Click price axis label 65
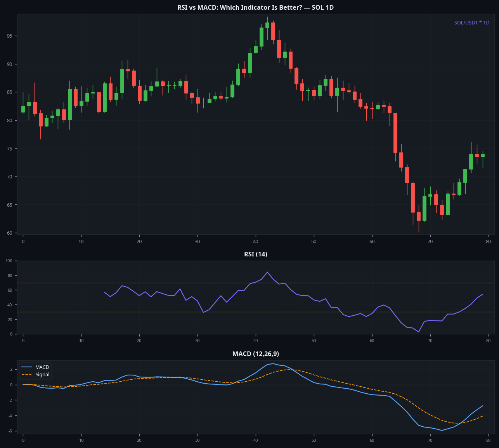 [9, 205]
